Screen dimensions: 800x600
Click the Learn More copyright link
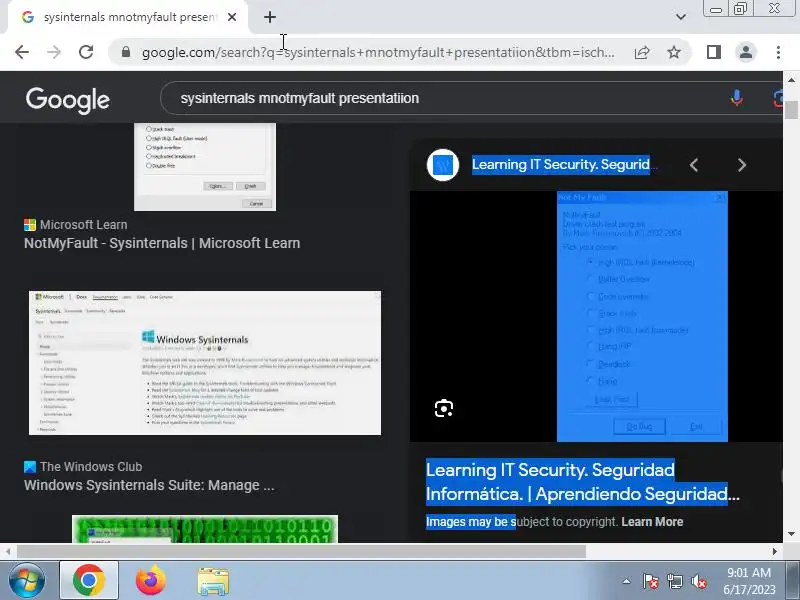coord(652,522)
